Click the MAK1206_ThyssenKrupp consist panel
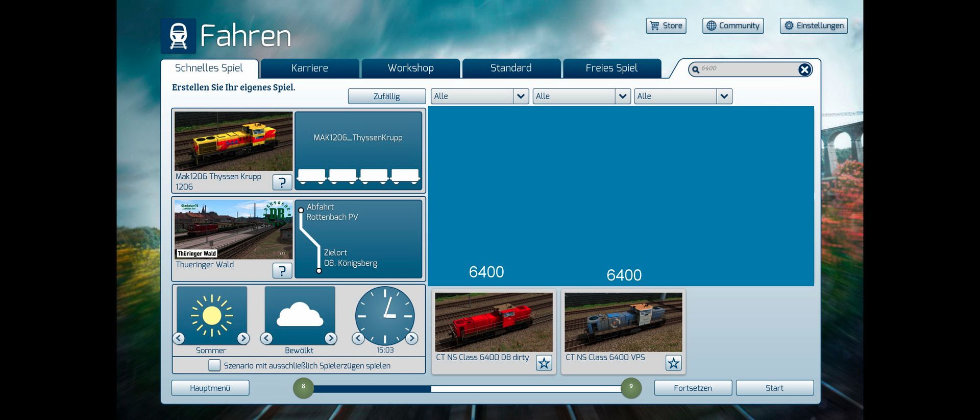This screenshot has width=980, height=420. click(x=358, y=151)
